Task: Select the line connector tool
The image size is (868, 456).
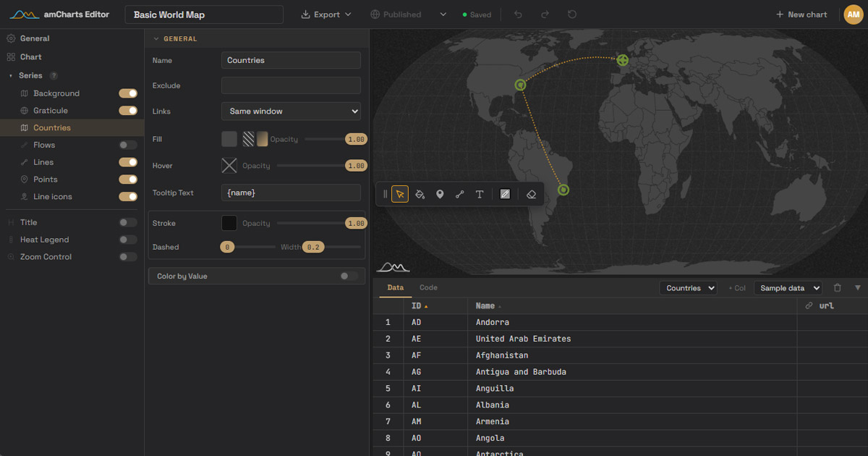Action: pos(459,194)
